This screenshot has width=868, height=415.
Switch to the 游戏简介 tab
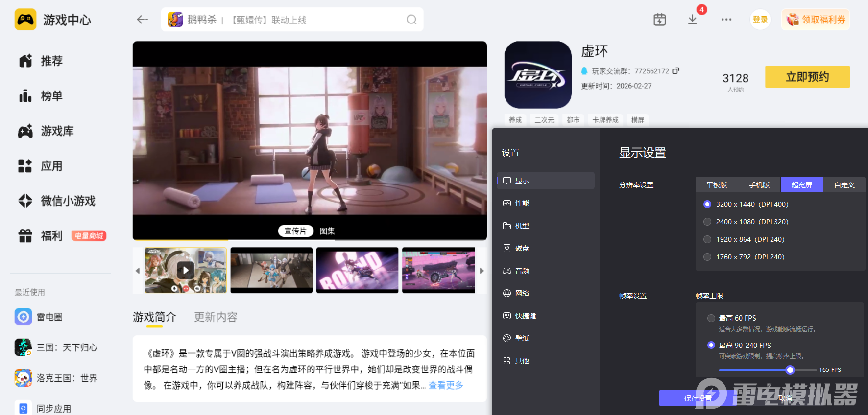(x=154, y=317)
